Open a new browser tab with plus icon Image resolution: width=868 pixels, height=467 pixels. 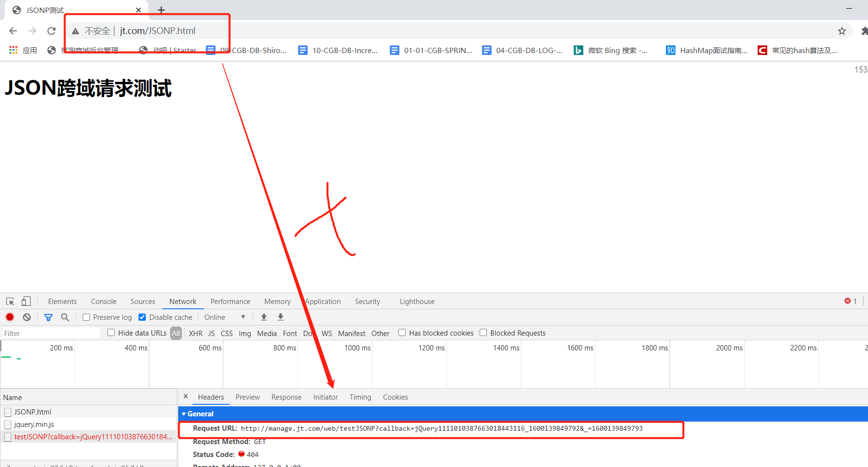(x=161, y=10)
